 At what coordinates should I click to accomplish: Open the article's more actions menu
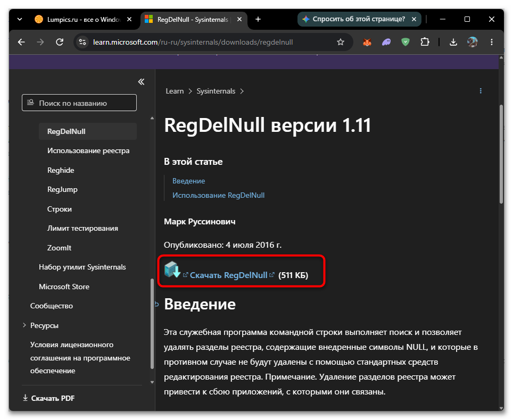pyautogui.click(x=481, y=91)
